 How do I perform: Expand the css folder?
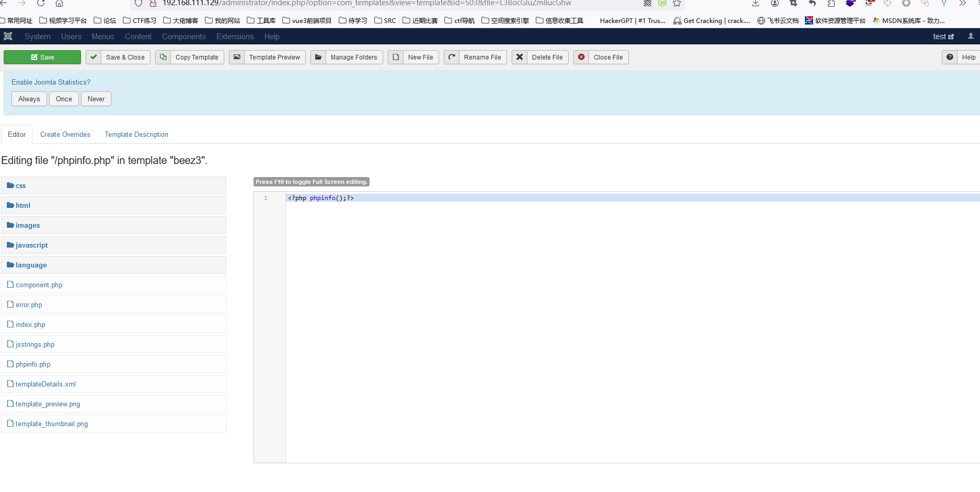20,186
